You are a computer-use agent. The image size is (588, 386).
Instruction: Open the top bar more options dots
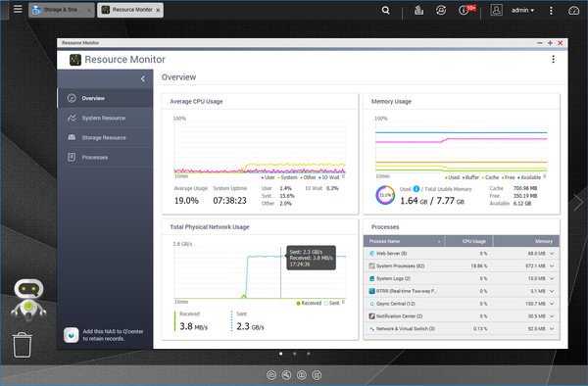(x=551, y=11)
